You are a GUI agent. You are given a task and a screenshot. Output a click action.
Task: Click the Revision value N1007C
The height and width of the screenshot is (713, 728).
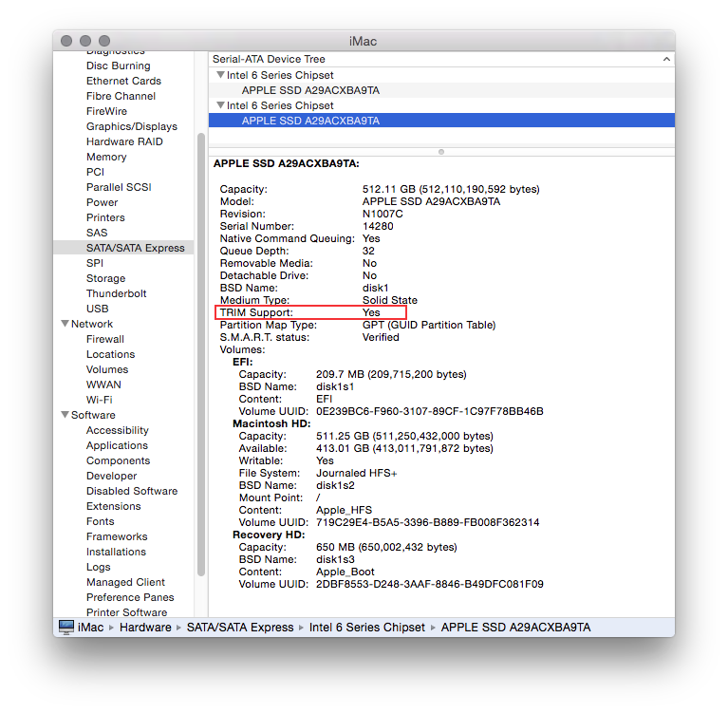(x=383, y=215)
